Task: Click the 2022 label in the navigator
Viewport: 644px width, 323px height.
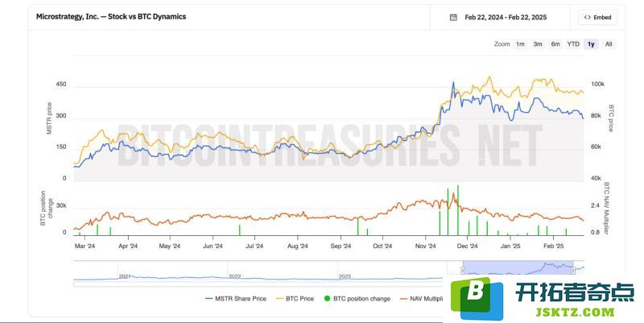Action: 234,276
